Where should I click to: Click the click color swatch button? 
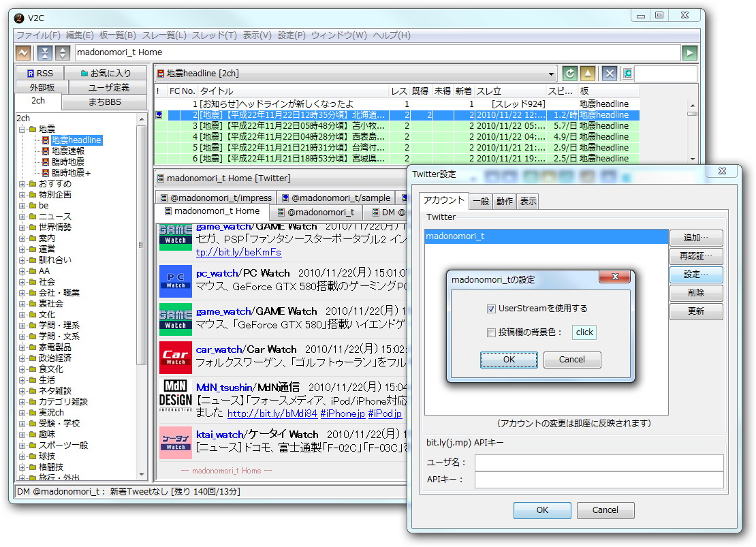tap(584, 332)
